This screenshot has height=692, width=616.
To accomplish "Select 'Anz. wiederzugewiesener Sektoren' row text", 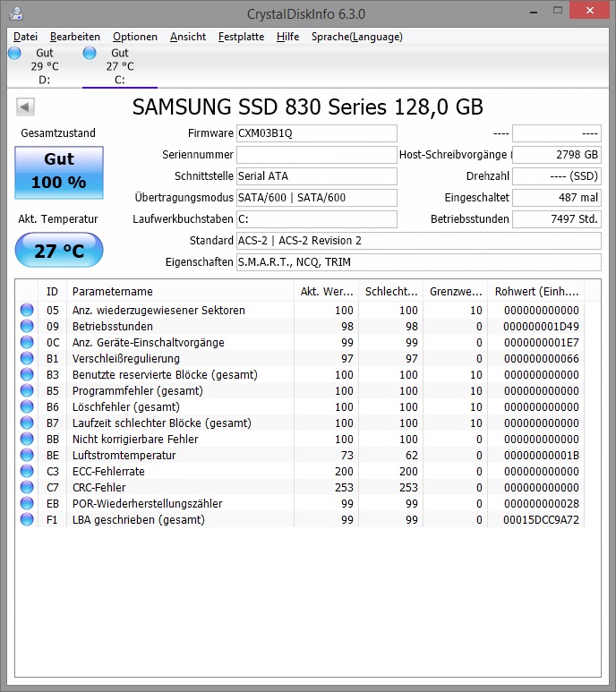I will [x=158, y=311].
